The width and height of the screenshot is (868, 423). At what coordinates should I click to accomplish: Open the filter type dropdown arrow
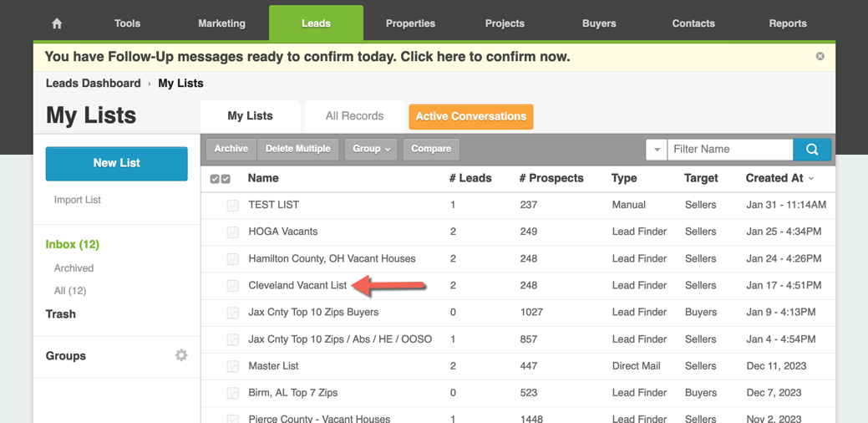pyautogui.click(x=657, y=150)
